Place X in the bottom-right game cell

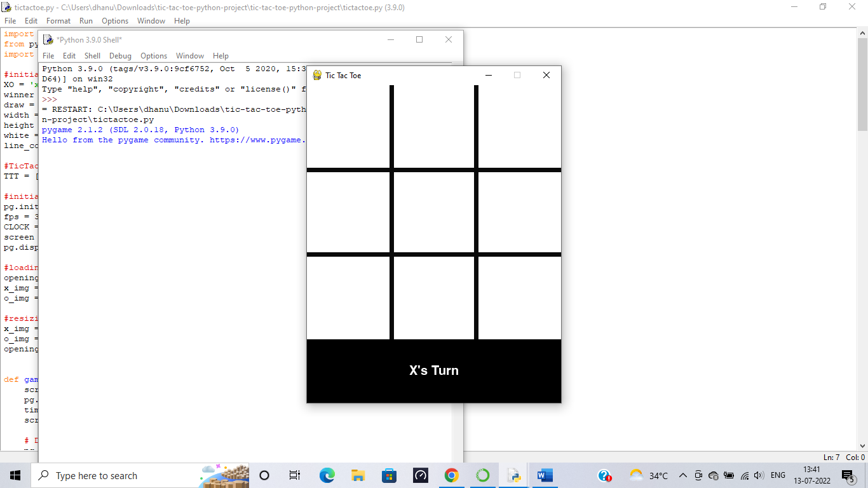(x=520, y=298)
